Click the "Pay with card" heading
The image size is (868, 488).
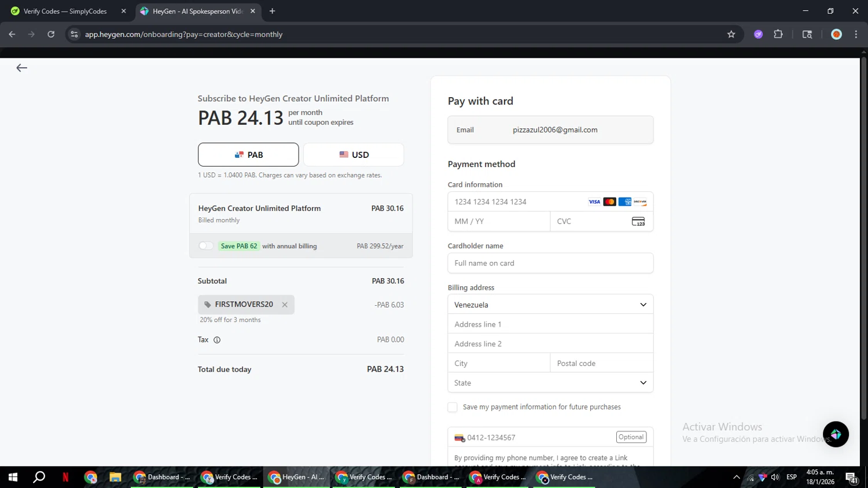coord(480,101)
